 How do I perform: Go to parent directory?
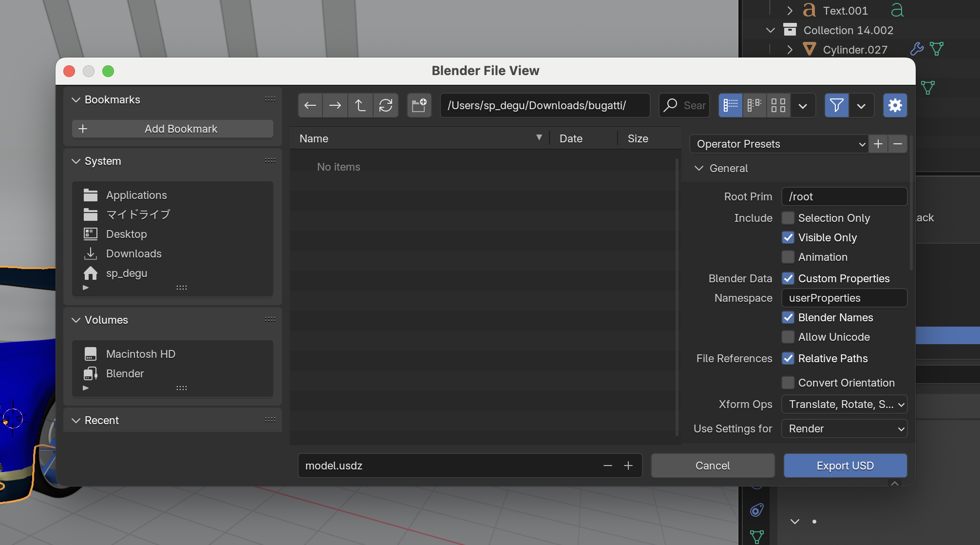pos(360,105)
